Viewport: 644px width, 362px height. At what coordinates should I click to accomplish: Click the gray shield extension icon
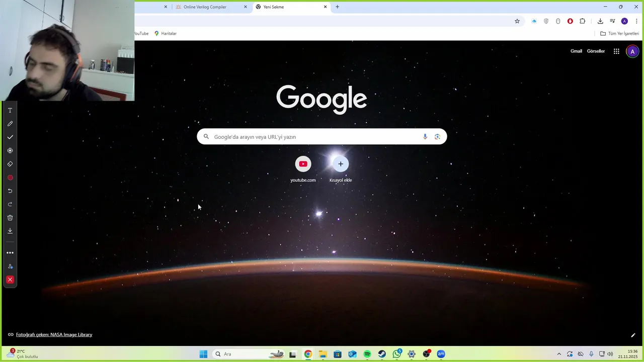pyautogui.click(x=546, y=21)
